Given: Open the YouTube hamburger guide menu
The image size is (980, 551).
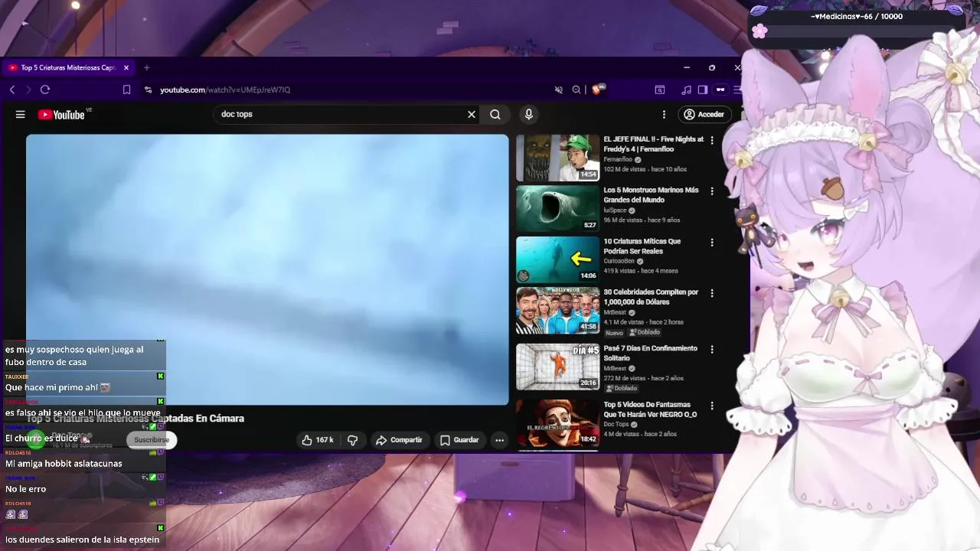Looking at the screenshot, I should pyautogui.click(x=20, y=114).
